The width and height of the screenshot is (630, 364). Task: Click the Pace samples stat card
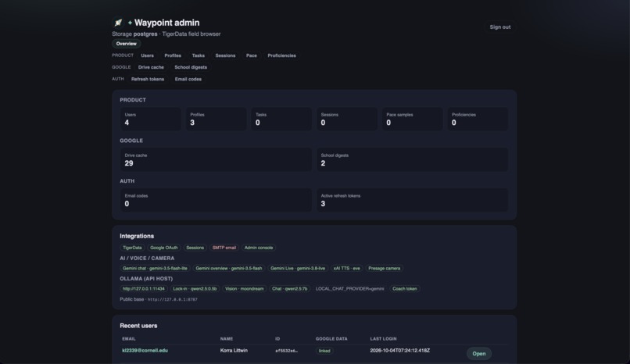[412, 119]
